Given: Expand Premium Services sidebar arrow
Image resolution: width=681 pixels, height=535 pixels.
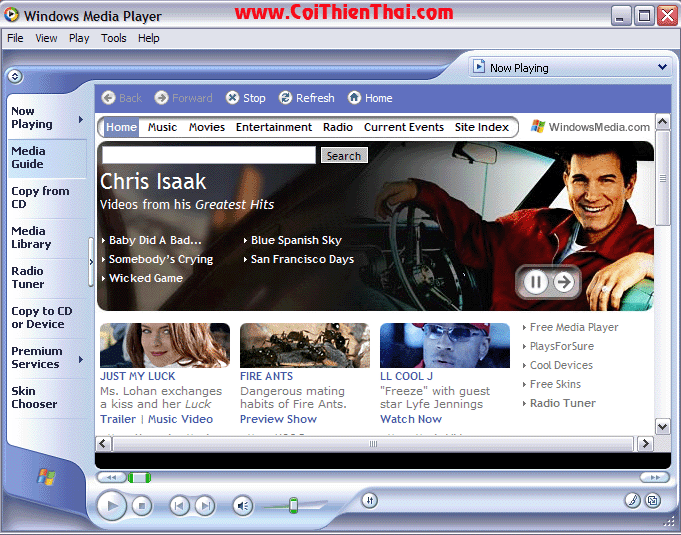Looking at the screenshot, I should pyautogui.click(x=81, y=360).
